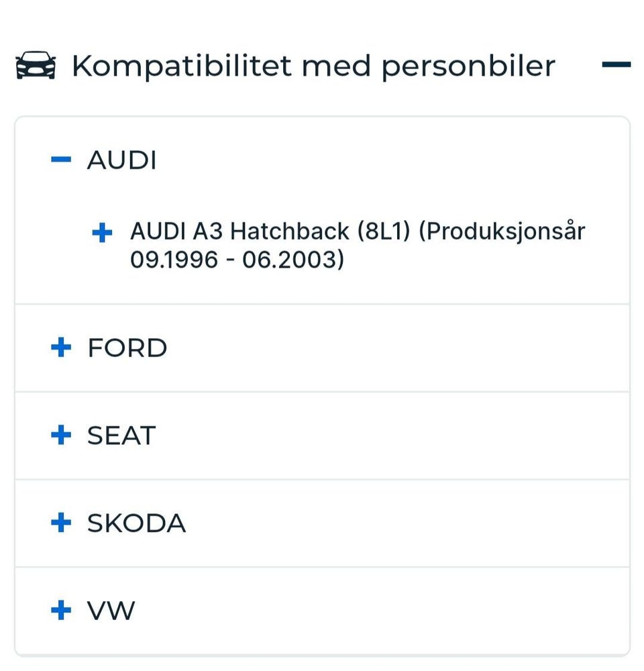Click the Kompatibilitet med personbiler heading text
The height and width of the screenshot is (671, 644).
click(313, 66)
